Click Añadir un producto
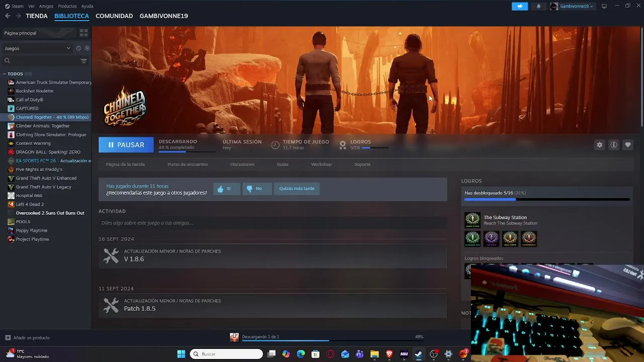Viewport: 644px width, 362px height. tap(28, 338)
